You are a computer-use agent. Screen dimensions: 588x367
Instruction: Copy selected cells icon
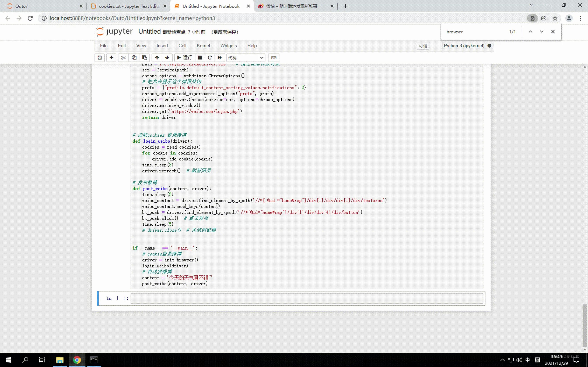coord(134,57)
